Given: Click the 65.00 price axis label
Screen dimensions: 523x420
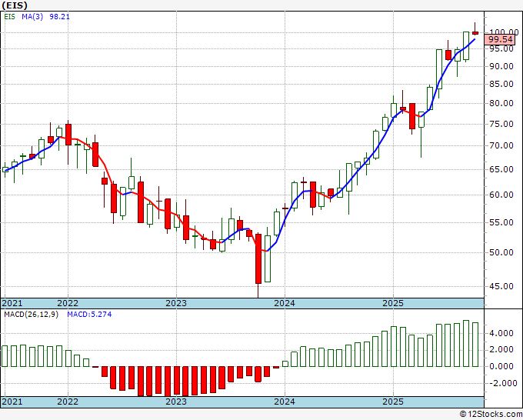Looking at the screenshot, I should point(501,169).
